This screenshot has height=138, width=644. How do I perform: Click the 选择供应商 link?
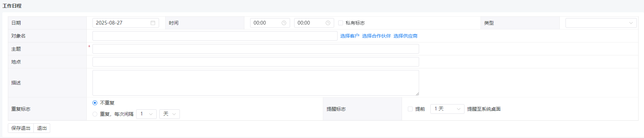(x=405, y=36)
